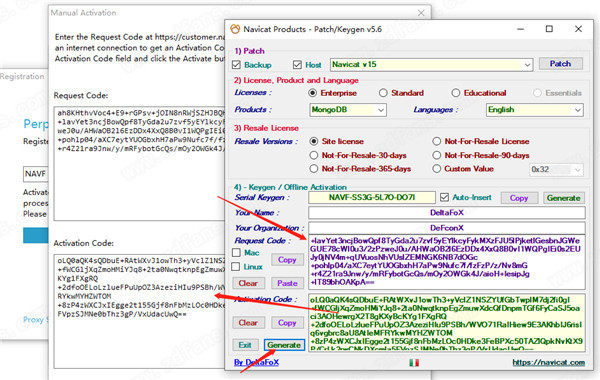Screen dimensions: 600x380
Task: Close the Manual Activation dialog
Action: click(421, 13)
